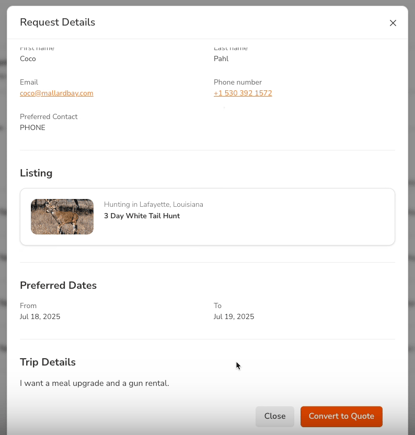Screen dimensions: 415x435
Task: Click the Convert to Quote button
Action: [x=341, y=416]
